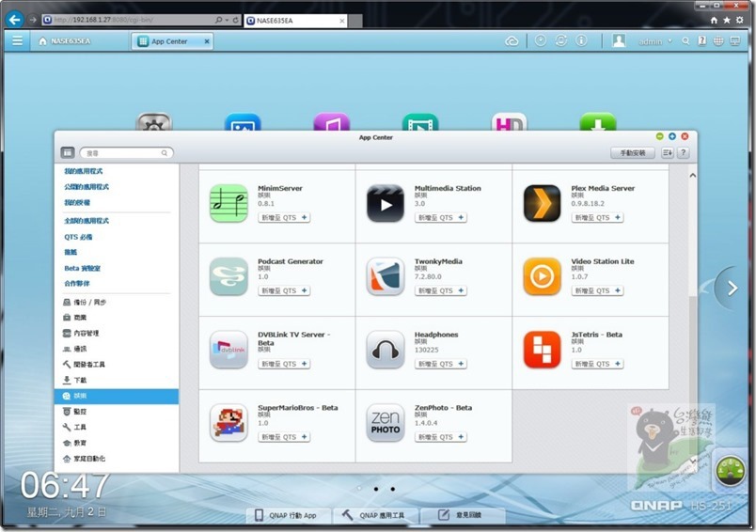Screen dimensions: 756x532
Task: Click the admin user avatar icon
Action: (x=619, y=41)
